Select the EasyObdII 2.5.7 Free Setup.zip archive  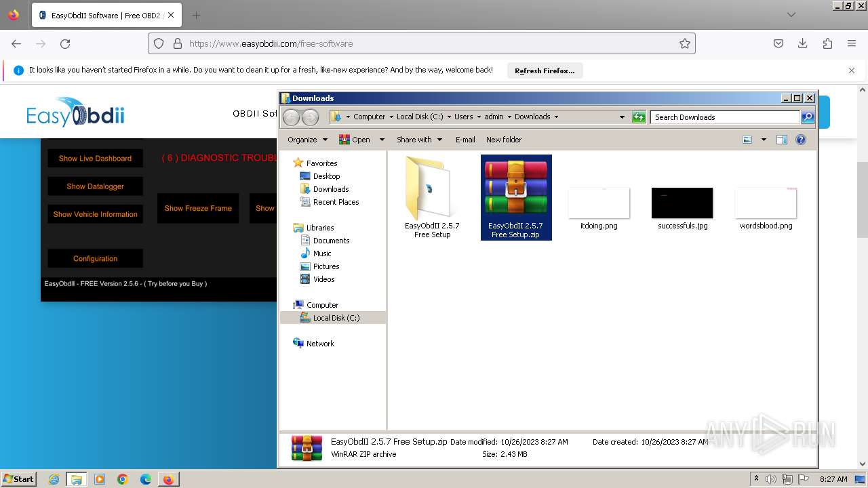tap(516, 197)
